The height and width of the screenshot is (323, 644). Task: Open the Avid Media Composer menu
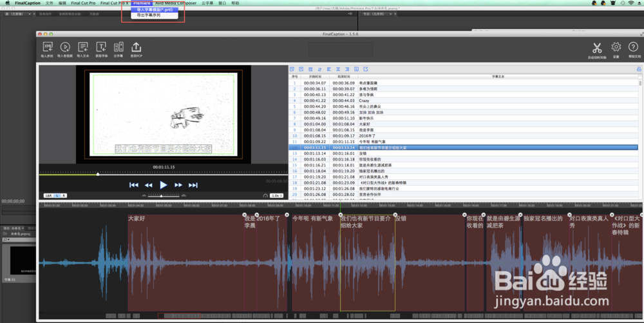pos(176,3)
